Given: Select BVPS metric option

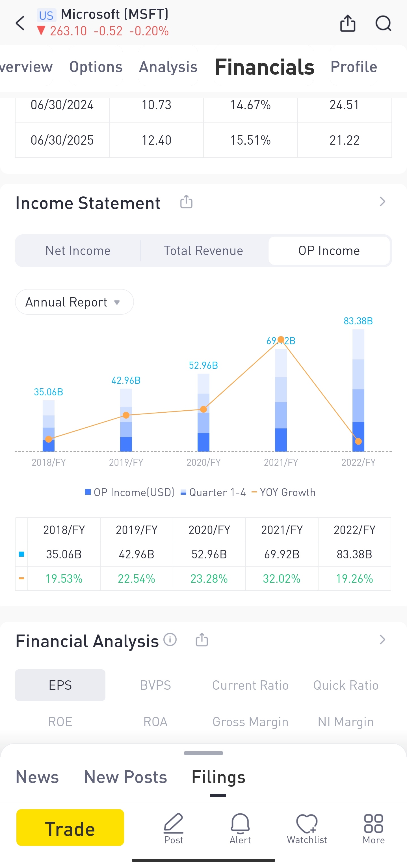Looking at the screenshot, I should 155,685.
